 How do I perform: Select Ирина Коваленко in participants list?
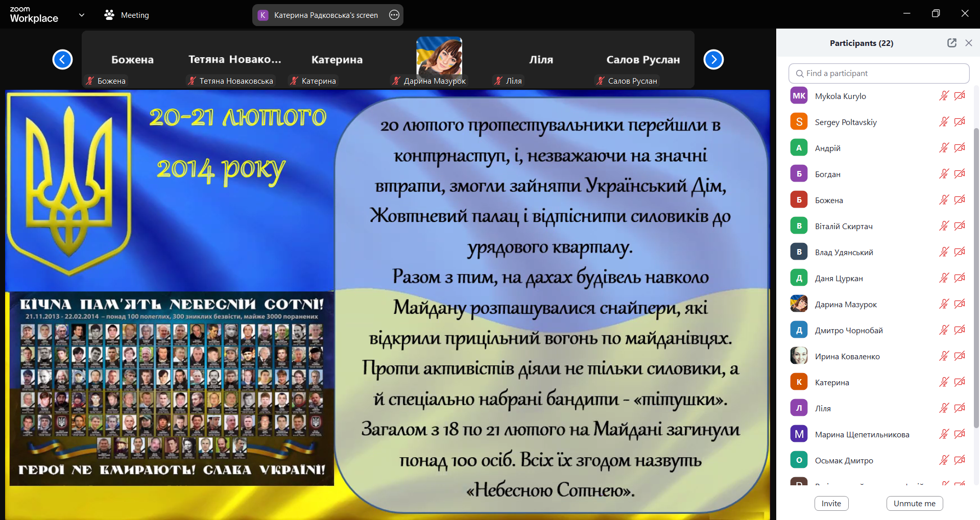click(x=847, y=356)
